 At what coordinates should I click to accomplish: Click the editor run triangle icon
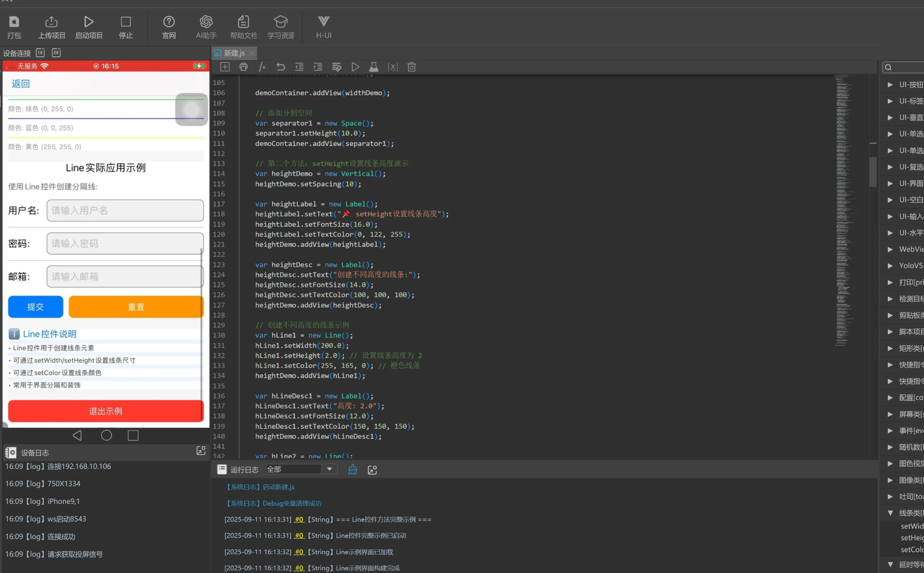pyautogui.click(x=355, y=67)
